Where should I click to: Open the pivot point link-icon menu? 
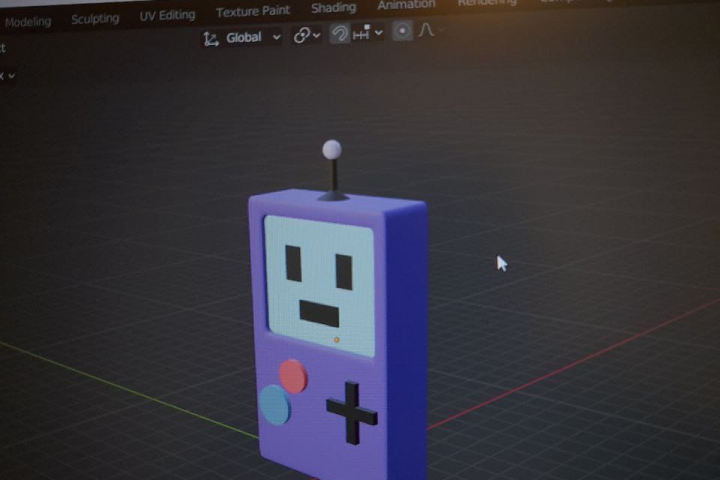tap(306, 35)
